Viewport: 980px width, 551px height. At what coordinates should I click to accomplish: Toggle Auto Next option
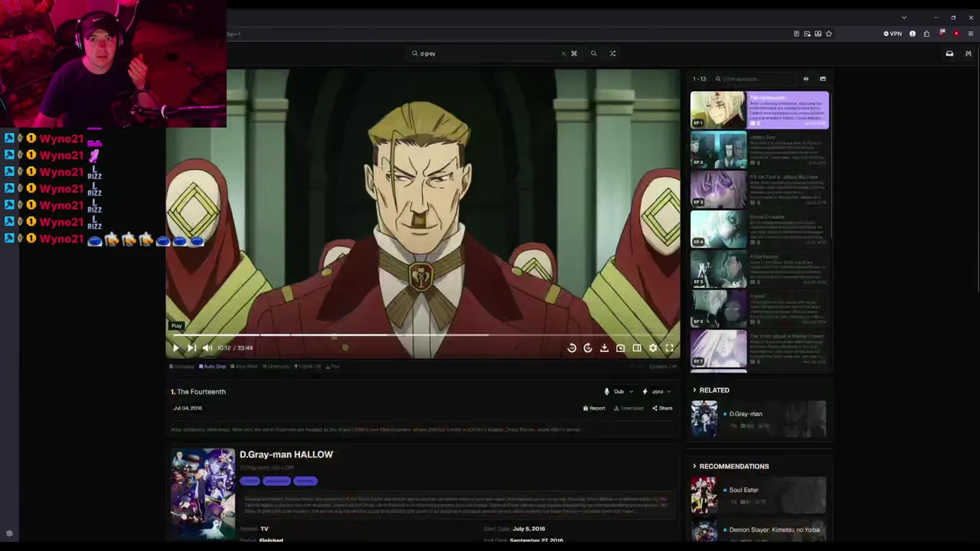point(244,367)
